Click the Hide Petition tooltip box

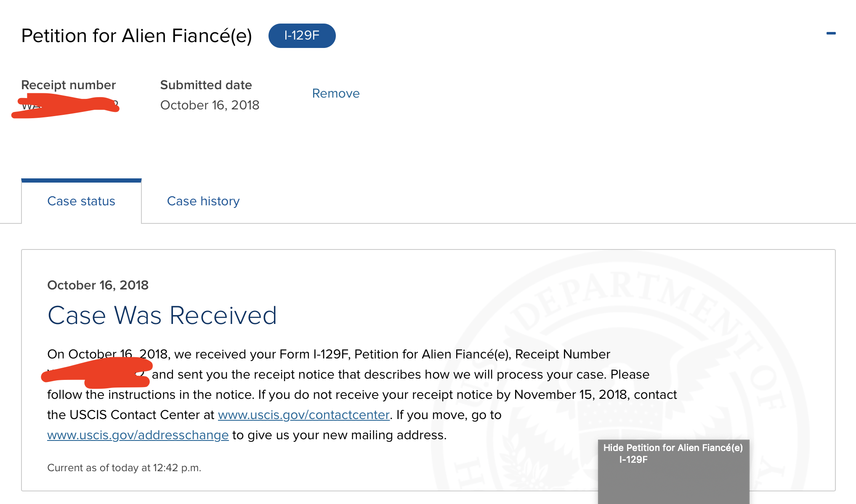point(673,472)
